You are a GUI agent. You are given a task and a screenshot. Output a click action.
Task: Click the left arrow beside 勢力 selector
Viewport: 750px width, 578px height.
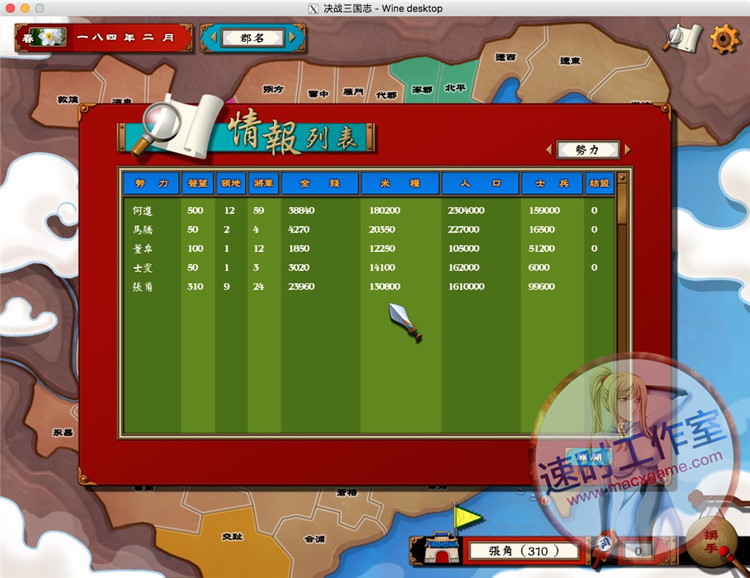549,150
